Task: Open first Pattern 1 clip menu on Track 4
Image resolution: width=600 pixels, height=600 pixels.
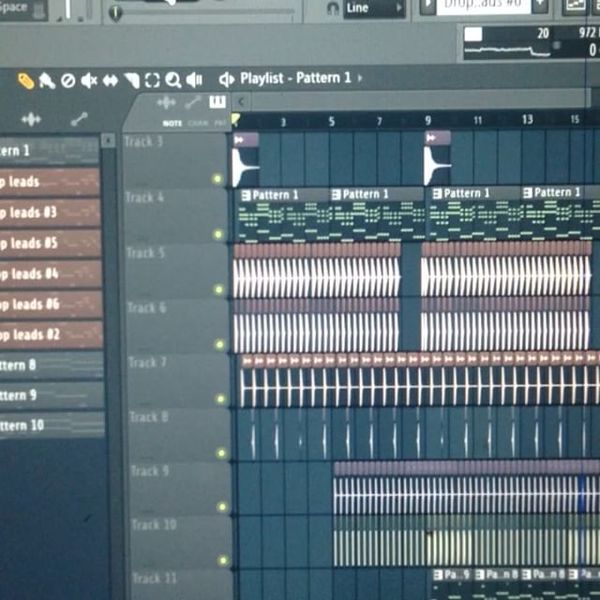Action: click(246, 196)
